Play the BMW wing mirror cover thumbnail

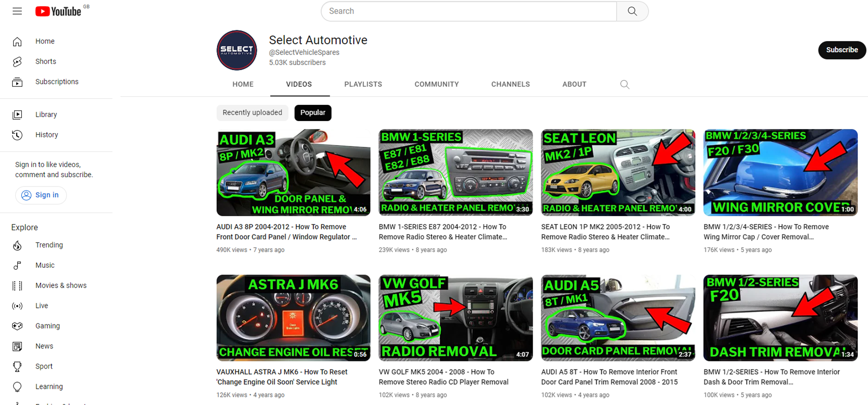tap(780, 173)
